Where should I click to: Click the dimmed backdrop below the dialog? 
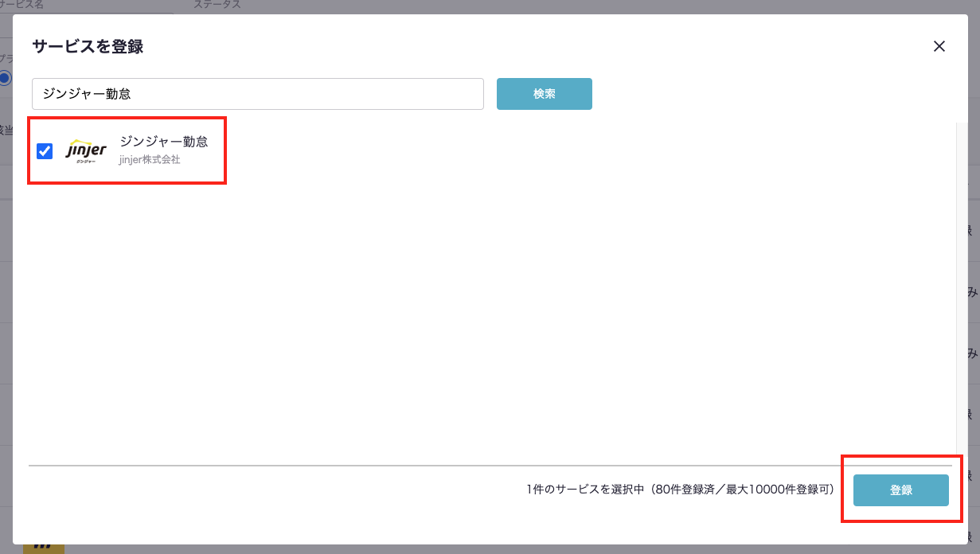[x=478, y=549]
